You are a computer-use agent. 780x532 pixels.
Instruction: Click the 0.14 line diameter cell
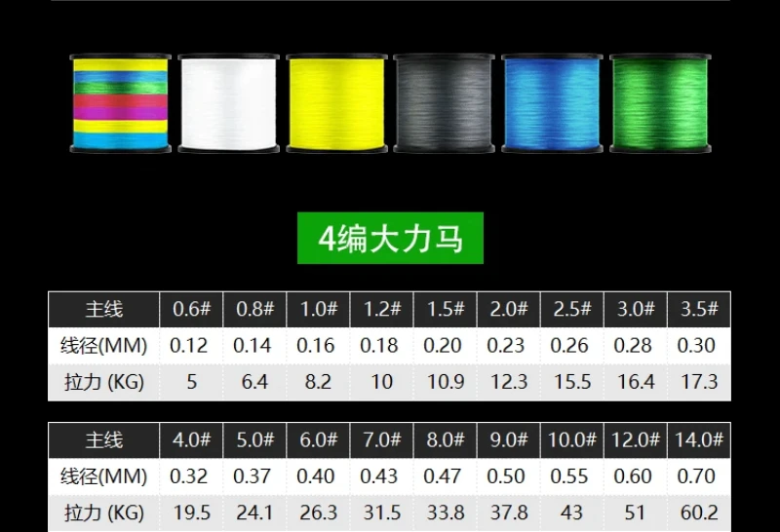(x=253, y=346)
